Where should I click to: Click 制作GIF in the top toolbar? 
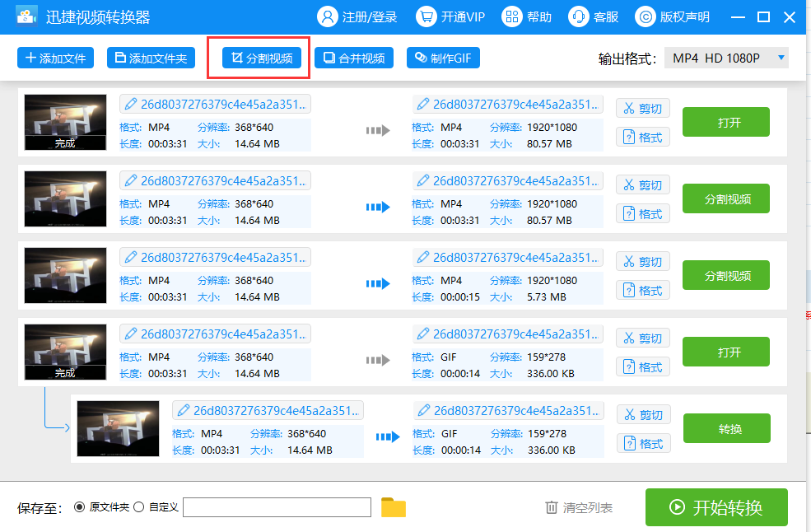(443, 58)
